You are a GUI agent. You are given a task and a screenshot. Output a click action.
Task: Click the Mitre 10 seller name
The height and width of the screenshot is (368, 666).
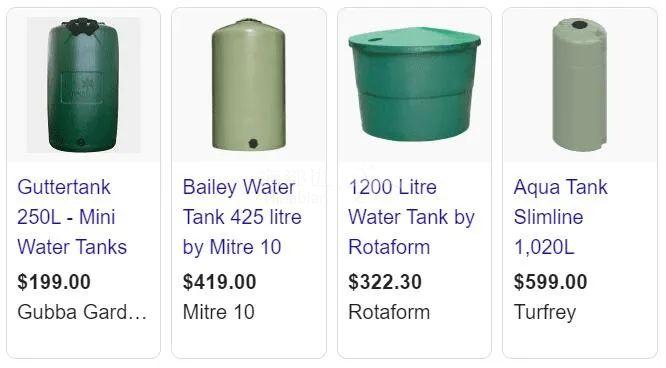coord(219,312)
